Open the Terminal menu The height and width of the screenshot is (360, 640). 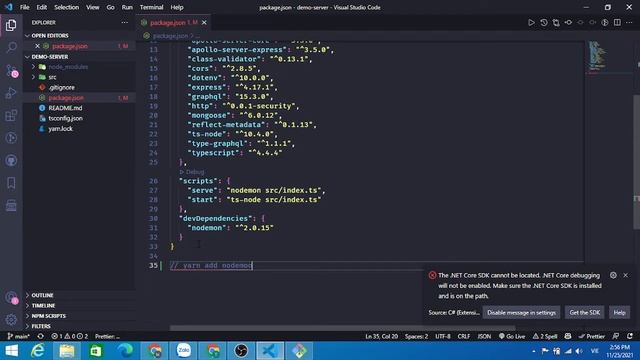151,7
